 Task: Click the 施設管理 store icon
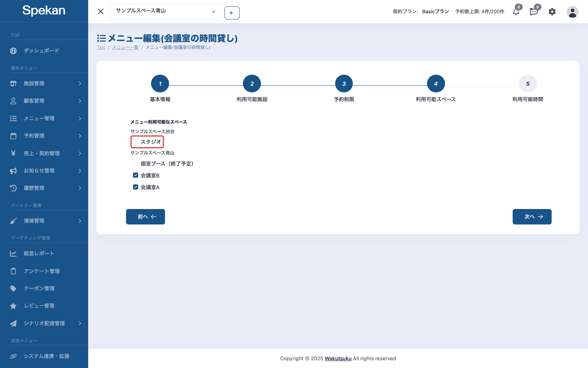[13, 84]
